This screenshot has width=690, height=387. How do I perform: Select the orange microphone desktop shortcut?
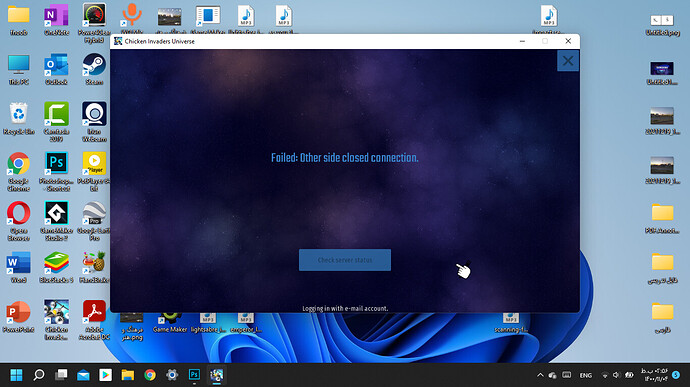click(132, 18)
